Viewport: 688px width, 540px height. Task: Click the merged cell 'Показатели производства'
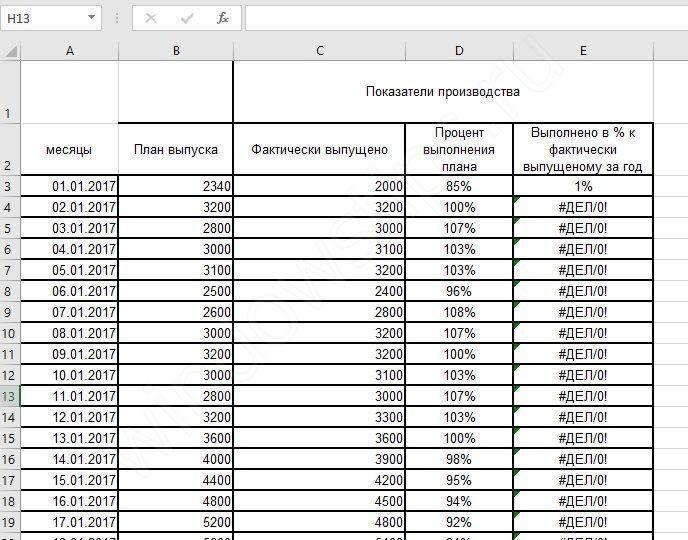tap(443, 92)
